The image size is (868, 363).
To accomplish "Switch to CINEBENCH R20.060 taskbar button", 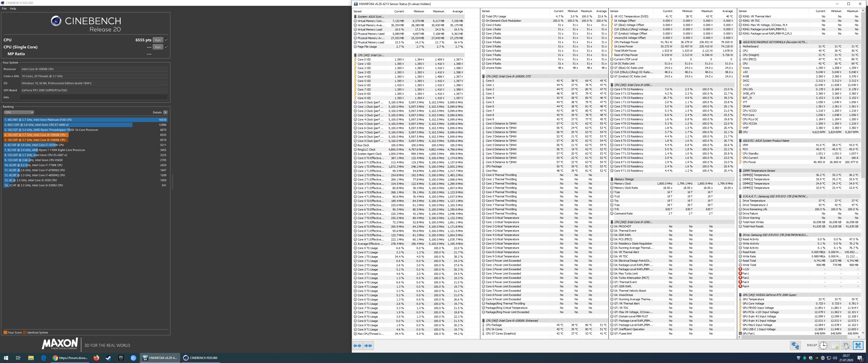I will pos(201,358).
